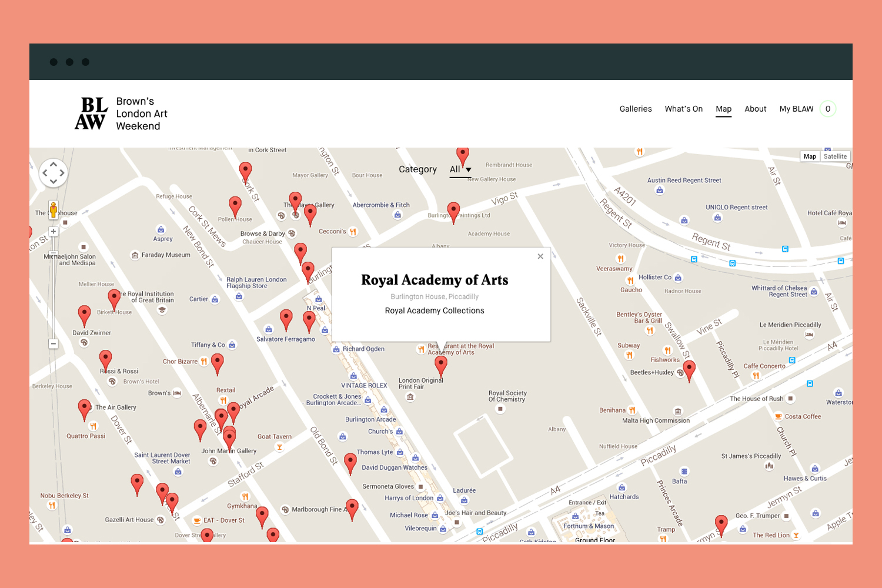
Task: Click the My BLAW counter badge showing 0
Action: click(828, 109)
